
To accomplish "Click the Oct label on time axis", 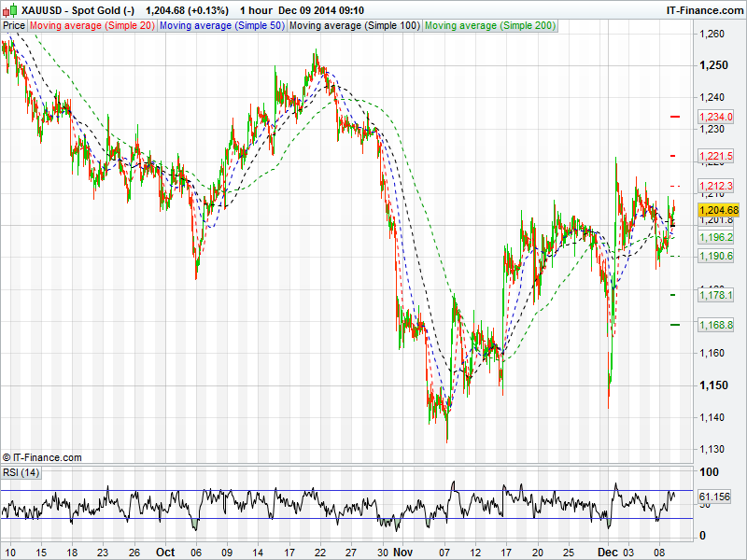I will [x=165, y=552].
